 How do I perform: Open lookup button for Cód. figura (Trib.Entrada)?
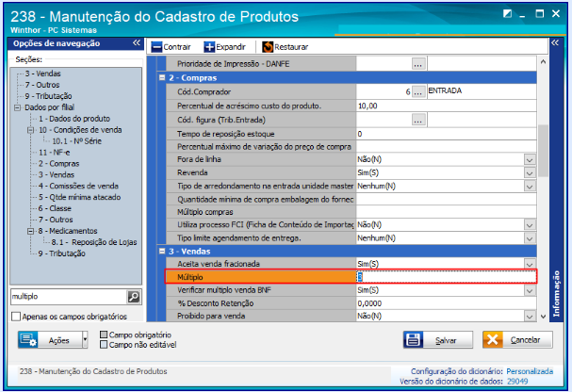418,120
